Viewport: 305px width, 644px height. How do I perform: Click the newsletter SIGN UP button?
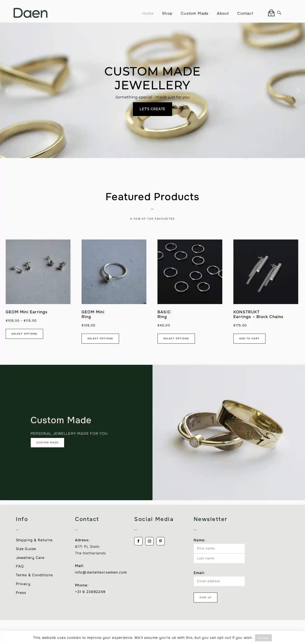tap(205, 598)
